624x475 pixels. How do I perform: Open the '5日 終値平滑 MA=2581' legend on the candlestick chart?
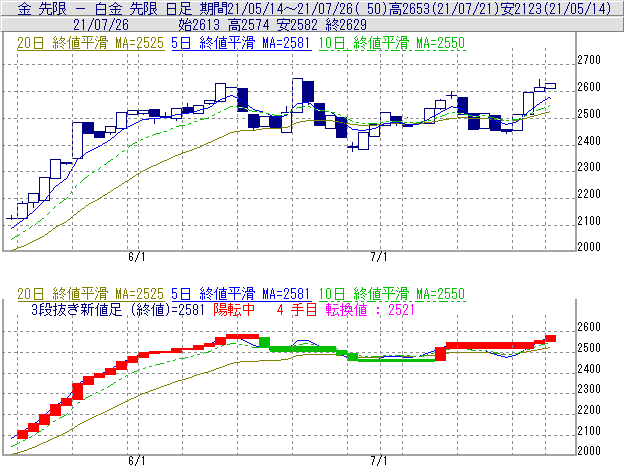pyautogui.click(x=241, y=43)
